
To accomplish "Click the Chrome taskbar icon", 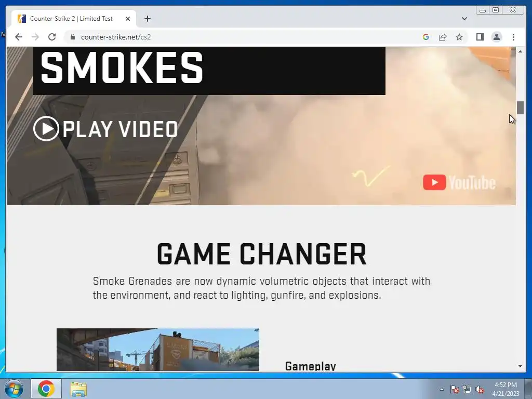I will [46, 389].
